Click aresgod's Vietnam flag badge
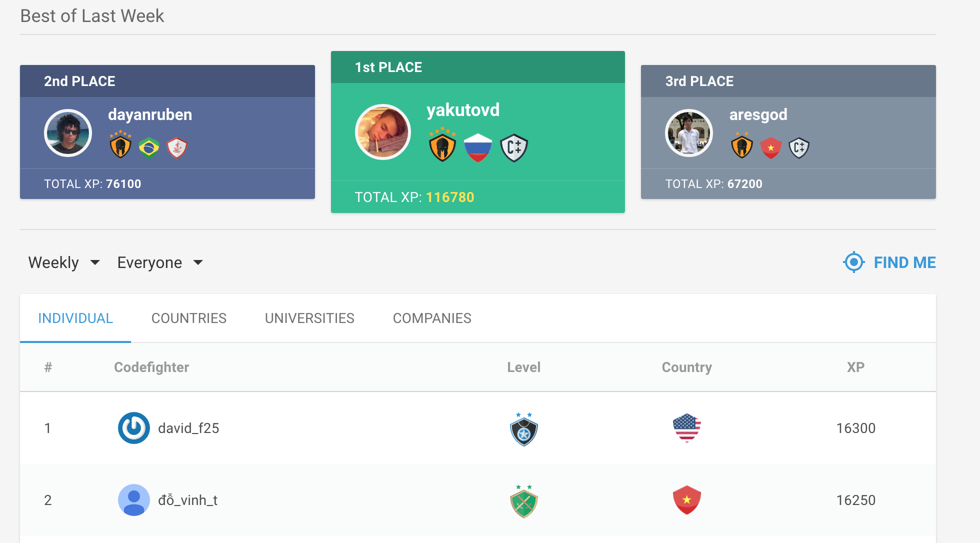This screenshot has width=980, height=543. (x=771, y=148)
